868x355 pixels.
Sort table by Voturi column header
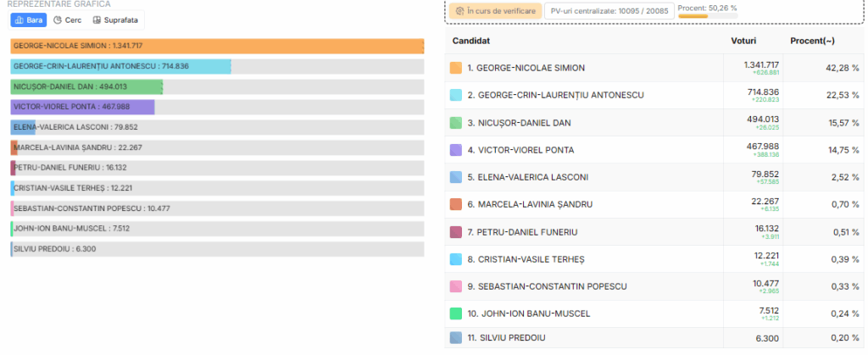(743, 41)
